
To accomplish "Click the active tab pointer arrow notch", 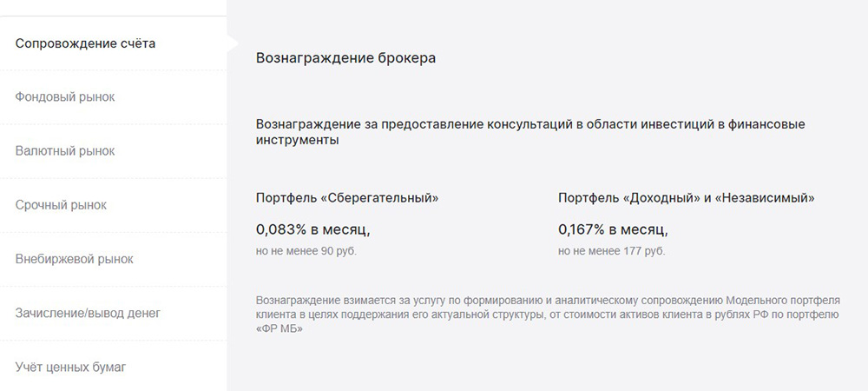I will [x=233, y=43].
